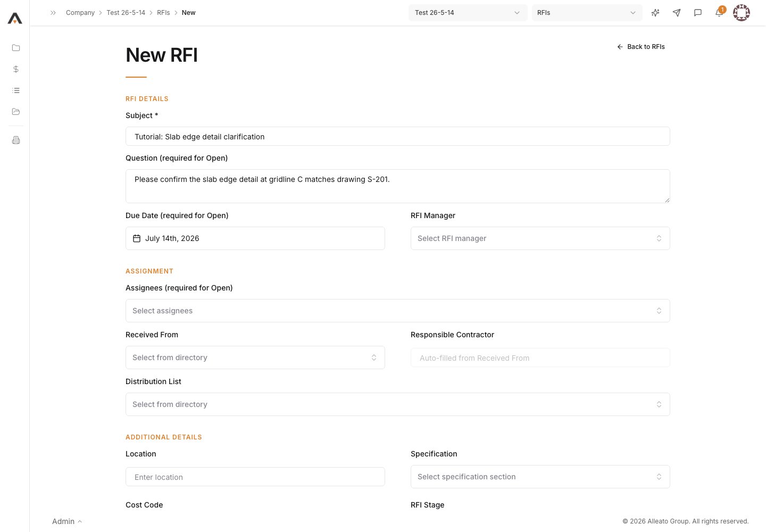Click the New RFI page title
Viewport: 766px width, 532px height.
point(162,55)
